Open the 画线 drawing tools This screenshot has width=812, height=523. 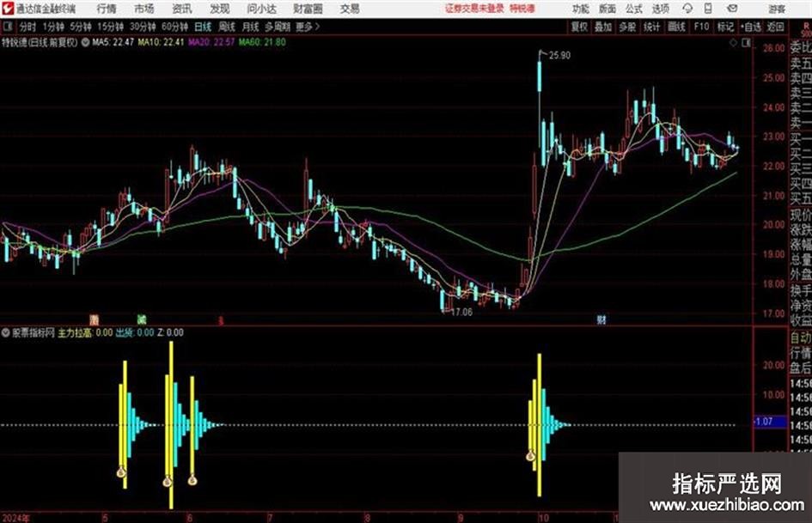tap(676, 27)
